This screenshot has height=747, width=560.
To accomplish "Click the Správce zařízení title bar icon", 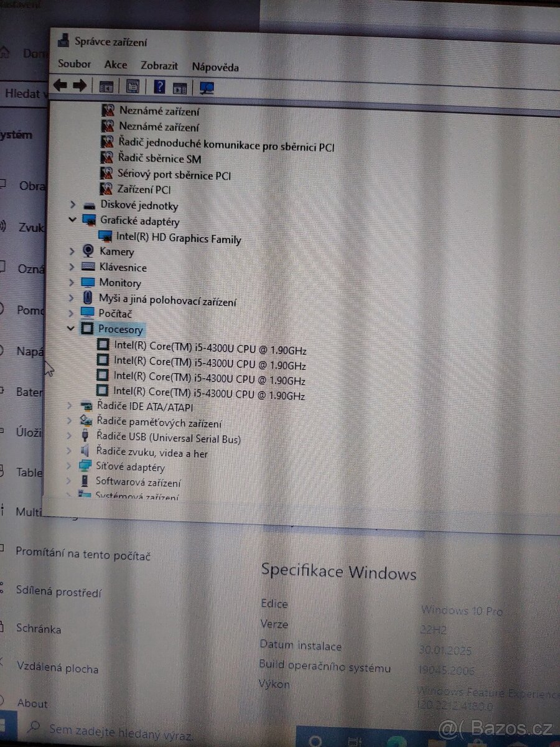I will [63, 40].
